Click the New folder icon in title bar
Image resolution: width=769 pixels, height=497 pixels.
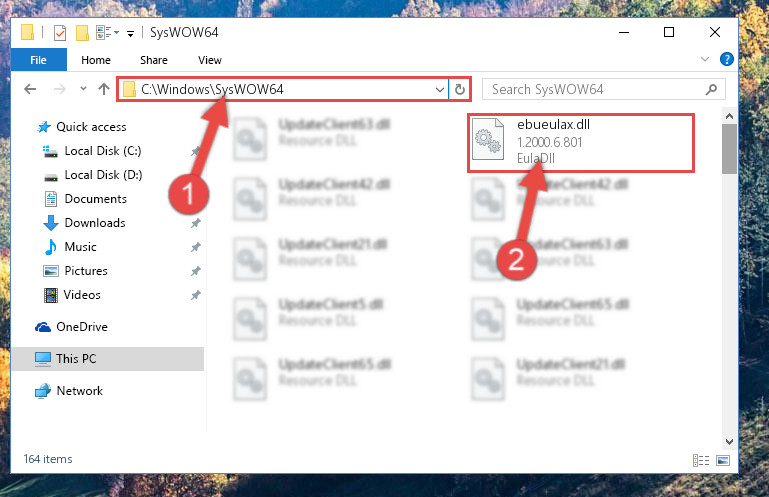pyautogui.click(x=82, y=33)
